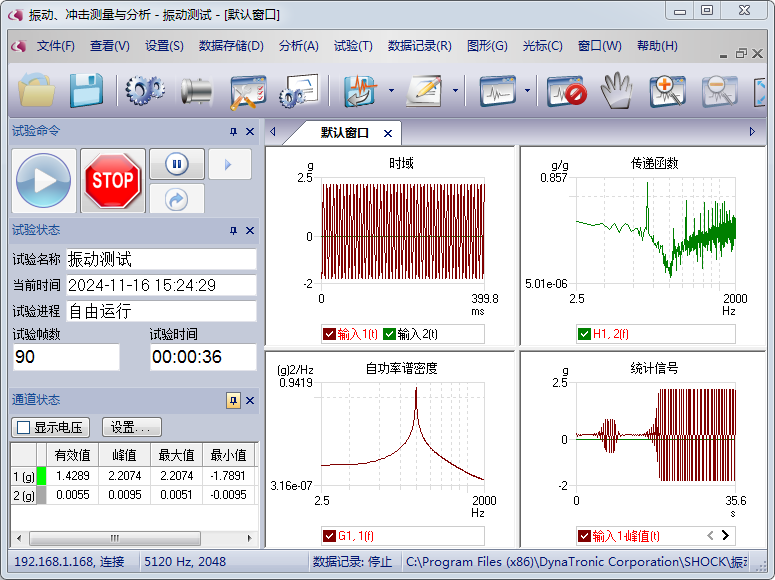Select the 默认窗口 tab
Image resolution: width=775 pixels, height=580 pixels.
pyautogui.click(x=344, y=133)
